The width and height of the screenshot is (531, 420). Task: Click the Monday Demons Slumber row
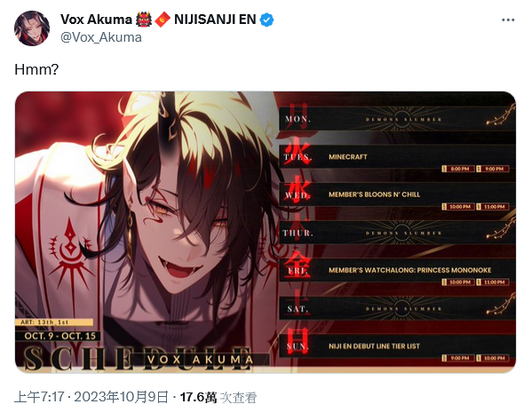coord(397,119)
